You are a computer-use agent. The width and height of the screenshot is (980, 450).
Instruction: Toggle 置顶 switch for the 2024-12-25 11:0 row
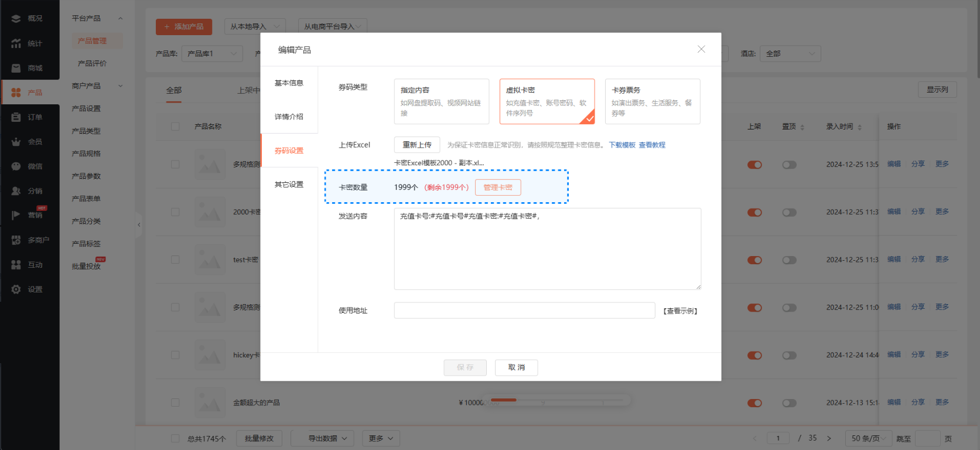tap(789, 308)
